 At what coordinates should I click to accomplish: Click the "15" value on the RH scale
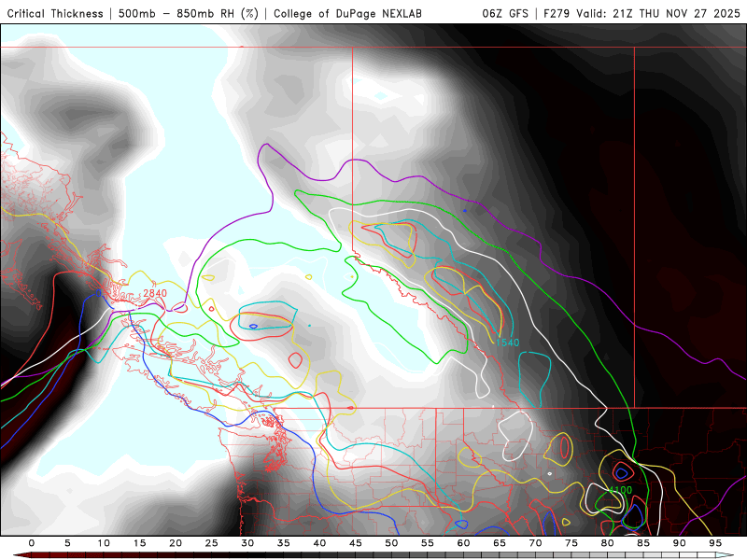pos(139,543)
